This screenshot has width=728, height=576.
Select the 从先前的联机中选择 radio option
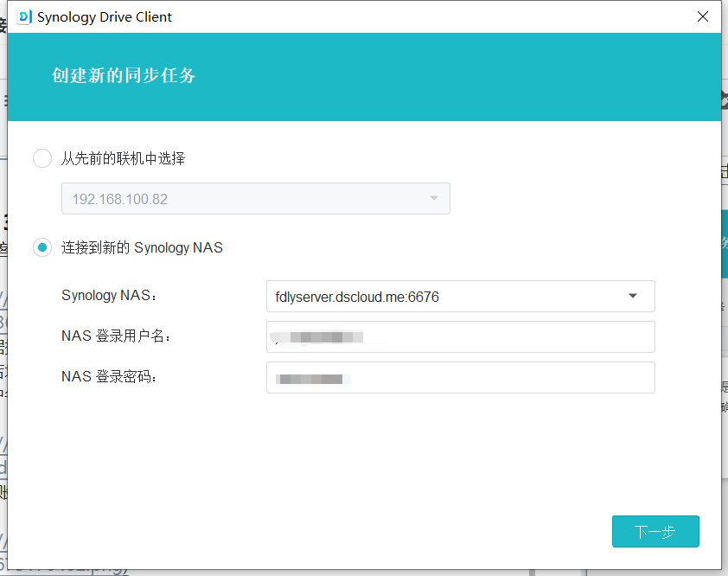point(42,158)
